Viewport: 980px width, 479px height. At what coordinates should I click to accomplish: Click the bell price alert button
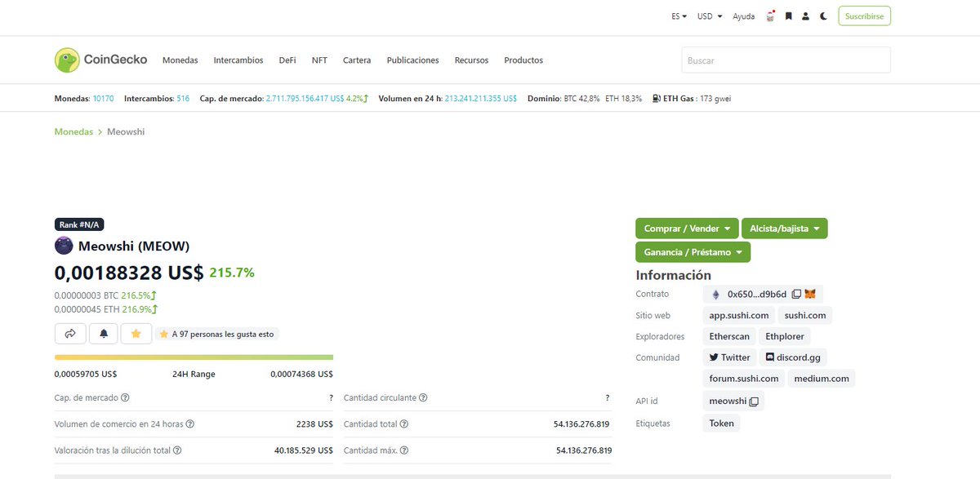tap(103, 334)
